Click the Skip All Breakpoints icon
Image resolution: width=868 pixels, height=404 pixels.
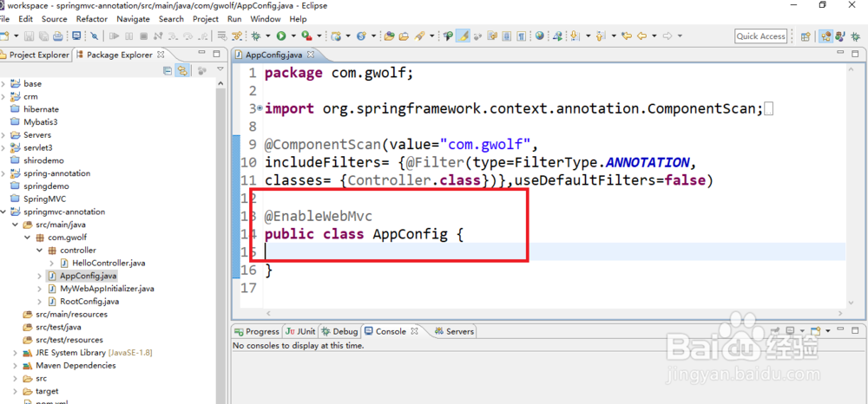click(x=94, y=36)
